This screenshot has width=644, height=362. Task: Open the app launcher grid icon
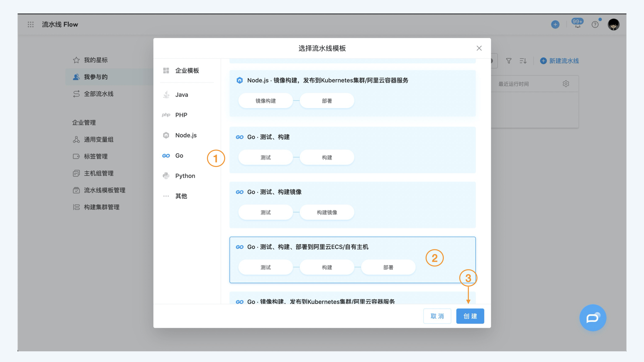point(31,24)
